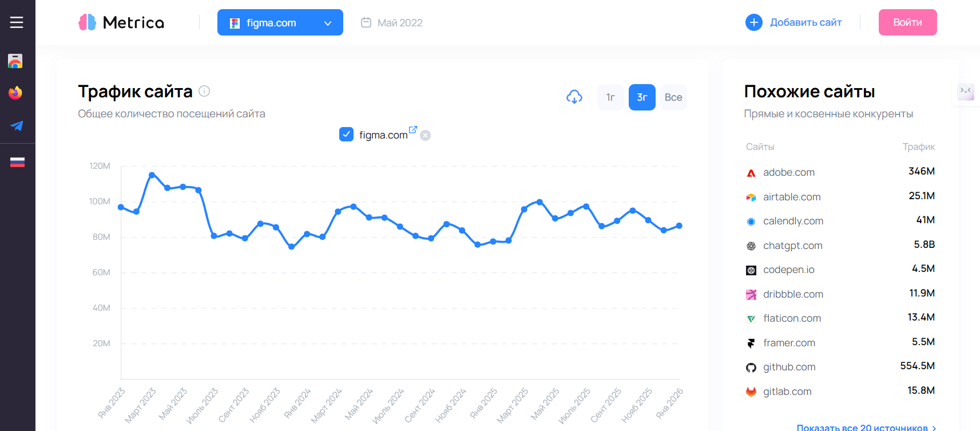980x431 pixels.
Task: Remove figma.com from chart legend
Action: click(425, 136)
